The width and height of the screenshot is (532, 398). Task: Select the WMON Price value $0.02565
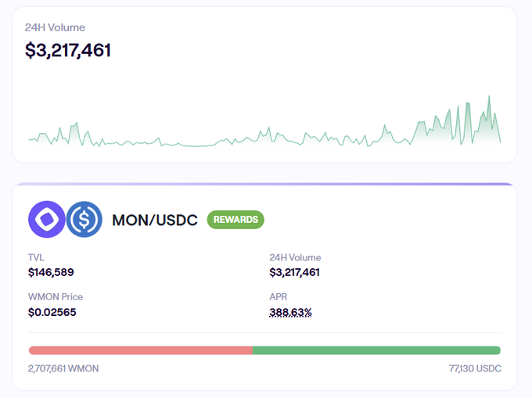pos(52,312)
